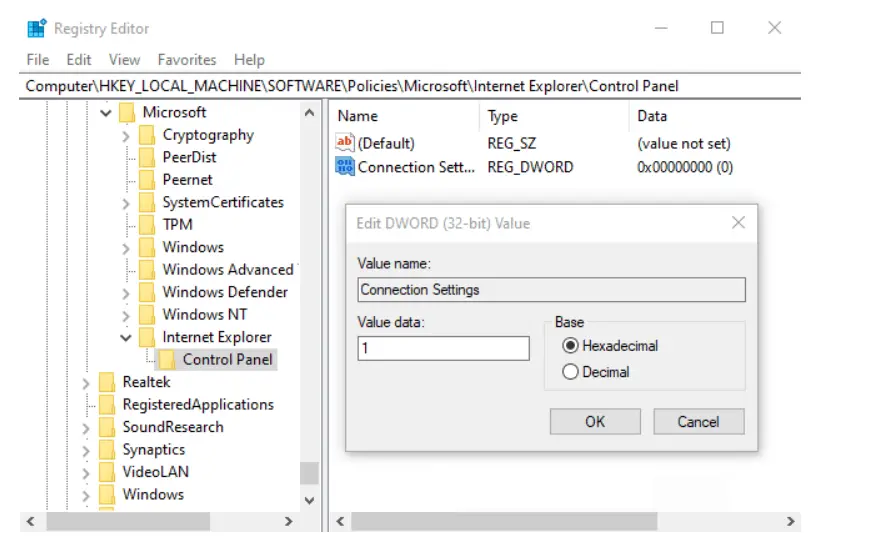Click the 0x00000000 (0) data cell
The image size is (892, 541).
[685, 167]
